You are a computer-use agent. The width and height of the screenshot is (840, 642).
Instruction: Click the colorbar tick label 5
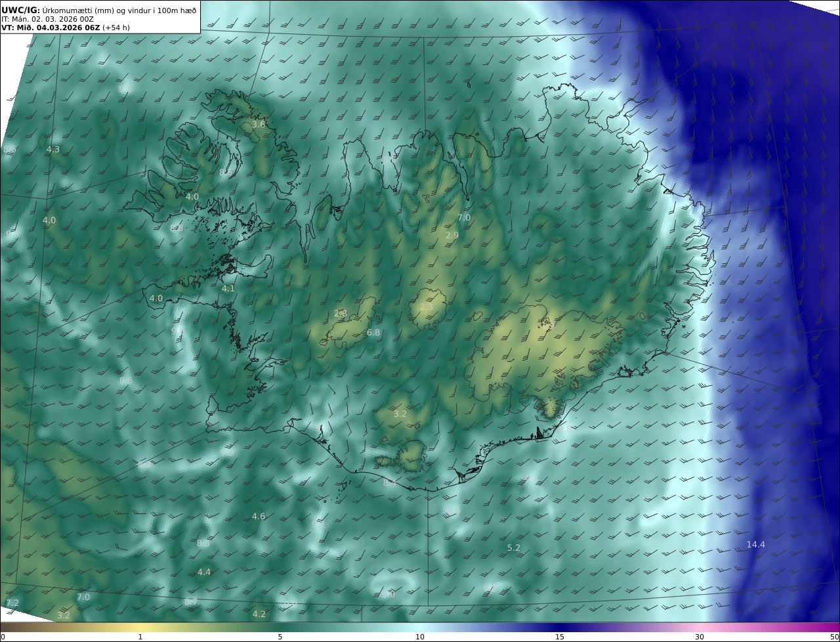pyautogui.click(x=280, y=637)
